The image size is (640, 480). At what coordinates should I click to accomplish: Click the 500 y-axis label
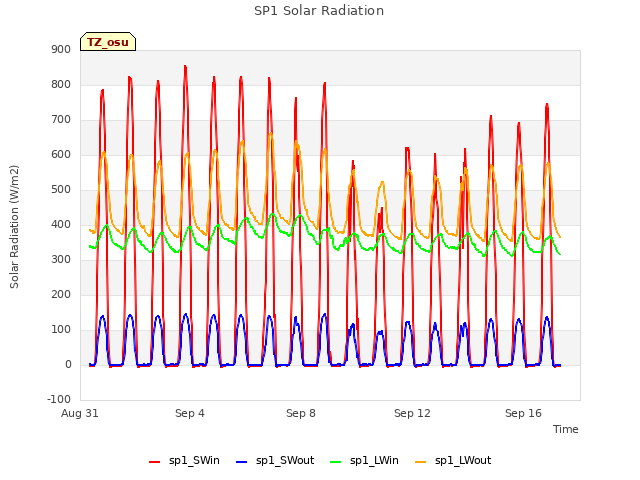click(61, 190)
